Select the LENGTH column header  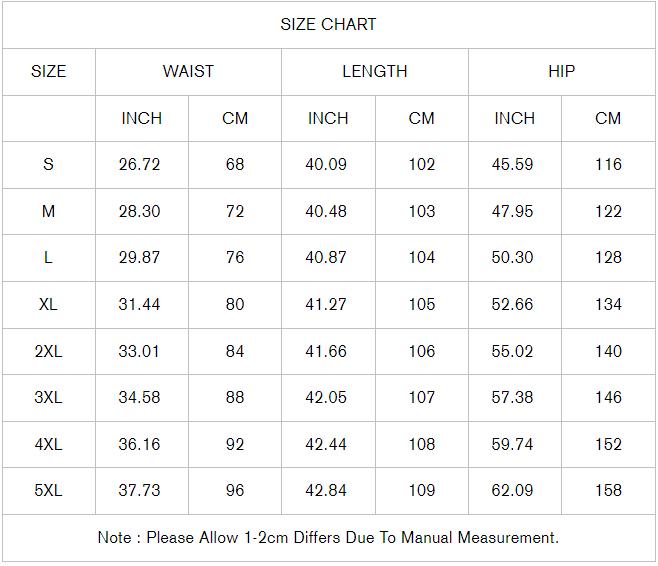click(374, 71)
